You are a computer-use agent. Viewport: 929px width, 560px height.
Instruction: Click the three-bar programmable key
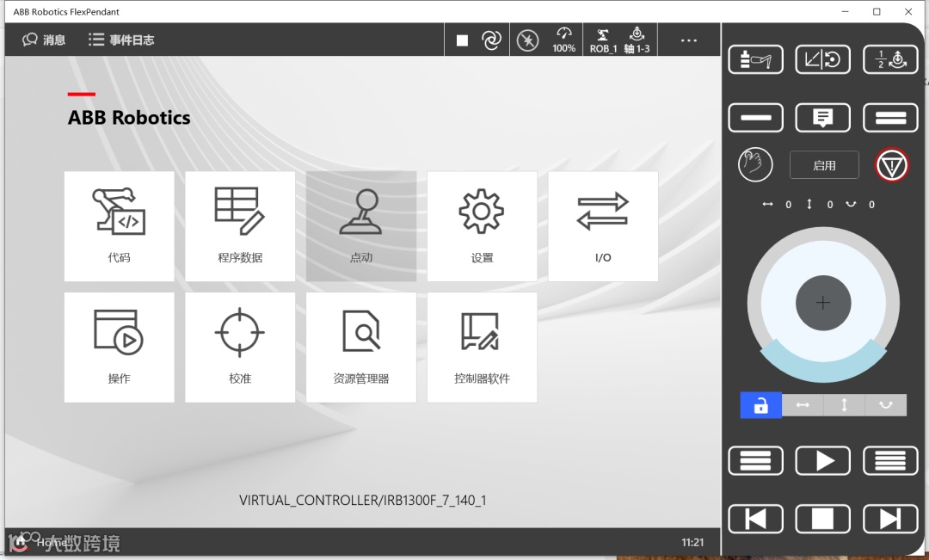[x=755, y=460]
